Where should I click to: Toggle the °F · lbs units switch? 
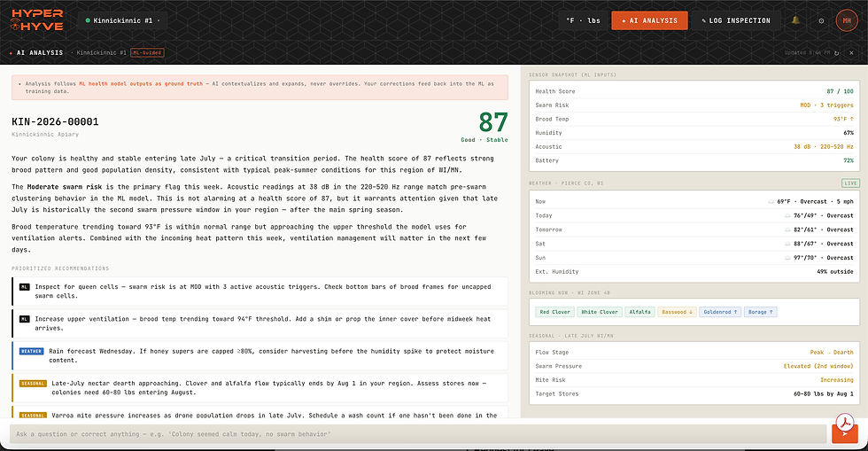pos(583,20)
